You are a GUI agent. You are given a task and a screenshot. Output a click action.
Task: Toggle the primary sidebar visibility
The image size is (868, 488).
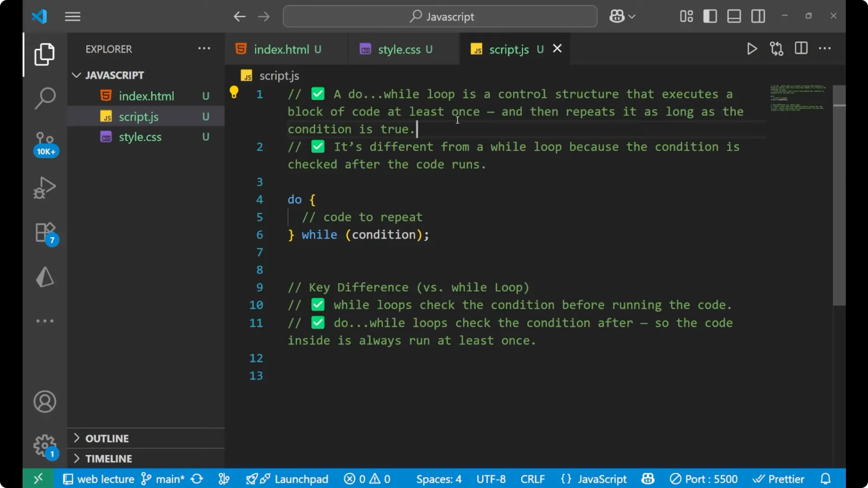click(710, 16)
